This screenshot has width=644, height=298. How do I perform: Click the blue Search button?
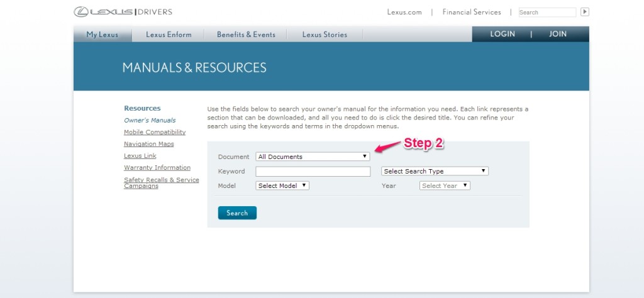pos(237,212)
